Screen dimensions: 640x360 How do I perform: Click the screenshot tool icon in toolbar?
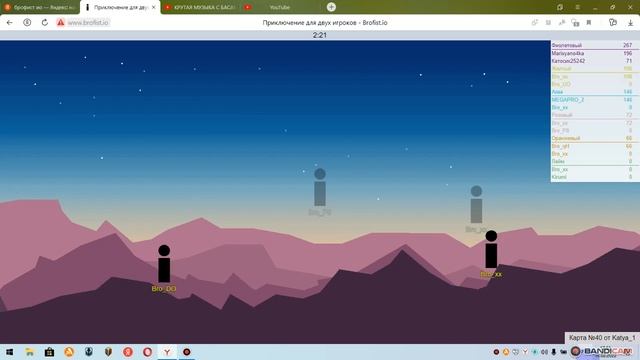coord(576,22)
